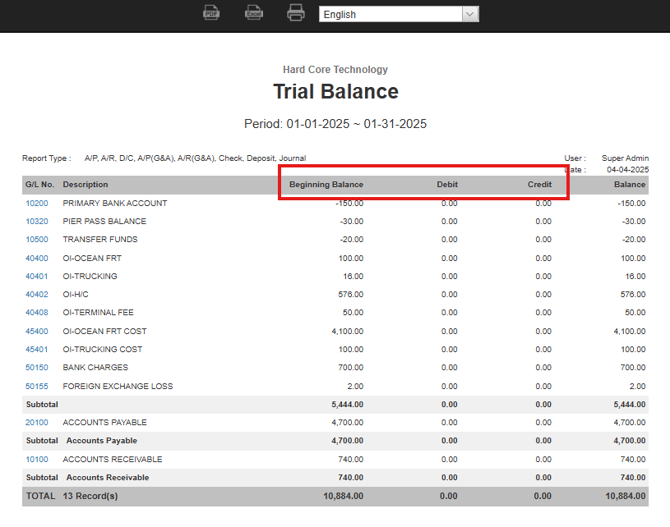Open G/L account 40402 OI-H/C
The width and height of the screenshot is (670, 527).
pyautogui.click(x=37, y=294)
